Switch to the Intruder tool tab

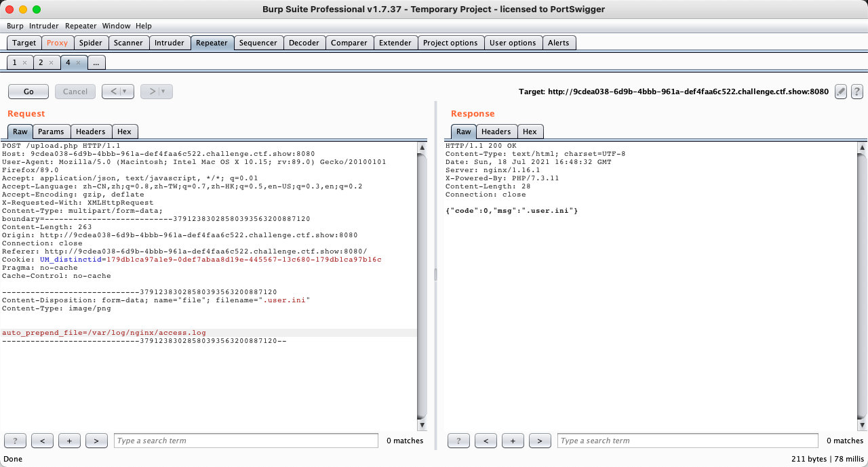click(170, 43)
